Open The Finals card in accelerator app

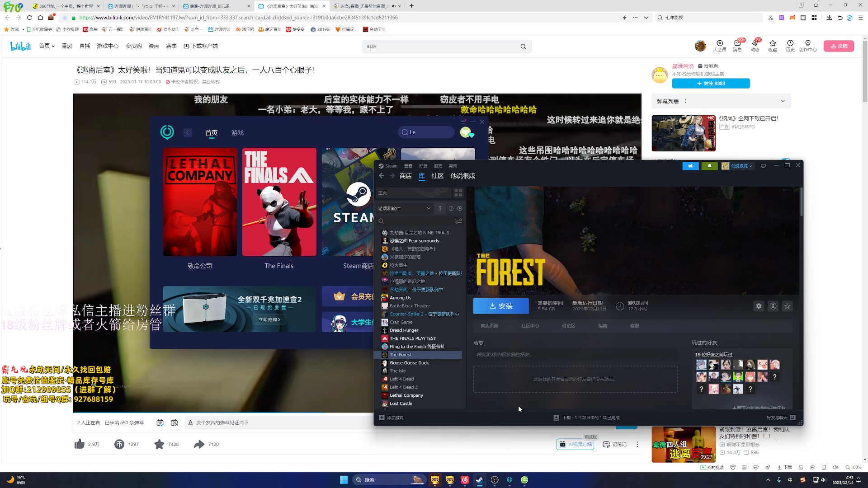[x=279, y=202]
